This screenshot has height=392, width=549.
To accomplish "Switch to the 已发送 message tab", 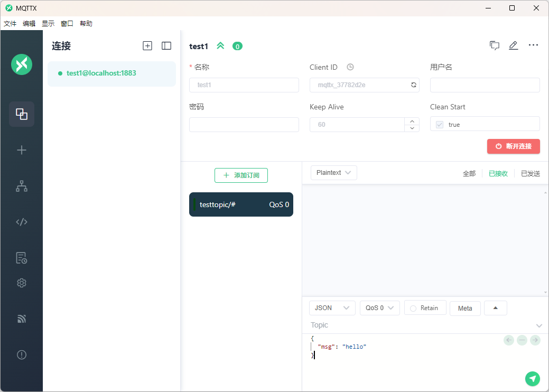I will tap(530, 173).
